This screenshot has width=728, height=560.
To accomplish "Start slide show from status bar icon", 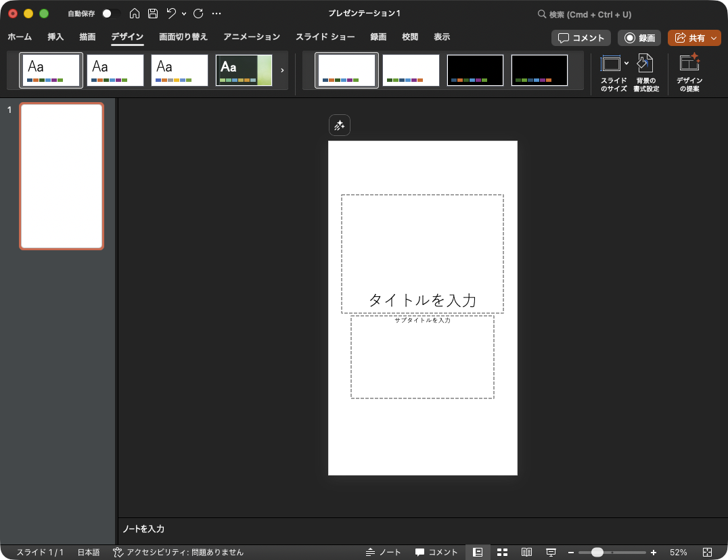I will pyautogui.click(x=551, y=553).
